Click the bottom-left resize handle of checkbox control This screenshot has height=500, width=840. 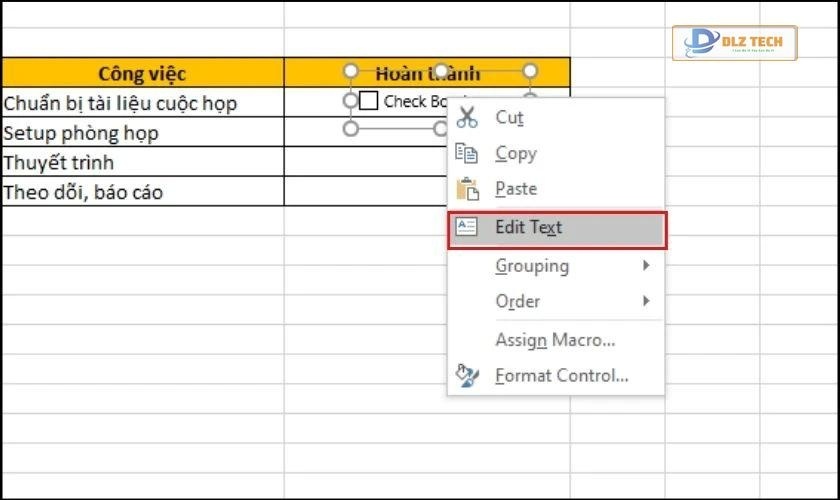pyautogui.click(x=350, y=129)
